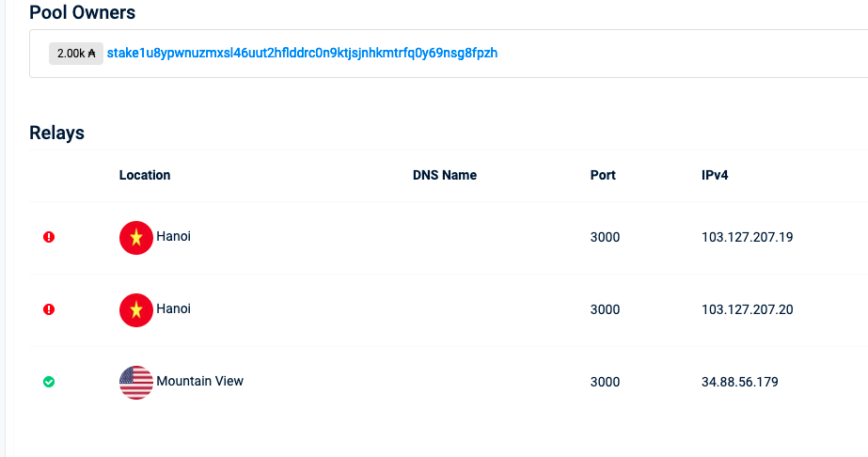Click Vietnam flag icon of second Hanoi relay
Screen dimensions: 868x457
pos(136,310)
